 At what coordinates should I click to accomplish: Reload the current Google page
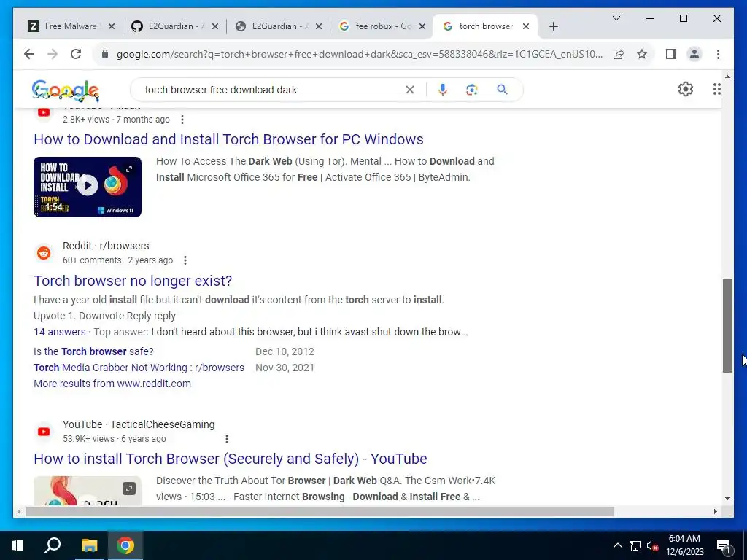tap(76, 54)
